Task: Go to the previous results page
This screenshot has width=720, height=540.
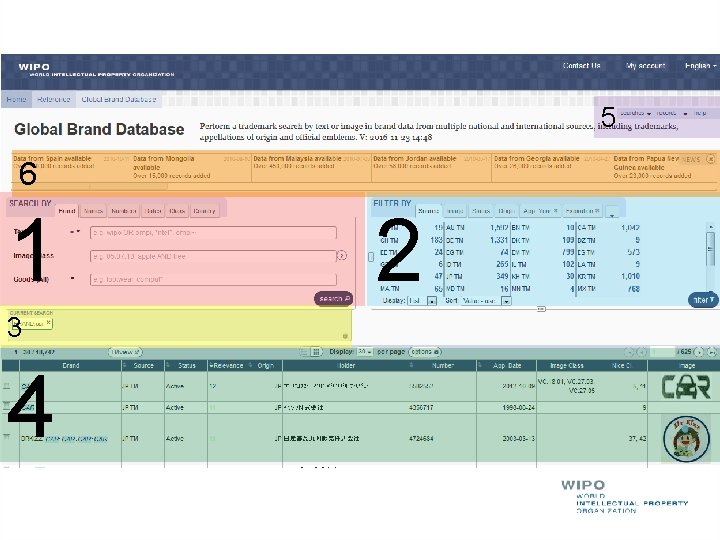Action: (x=641, y=352)
